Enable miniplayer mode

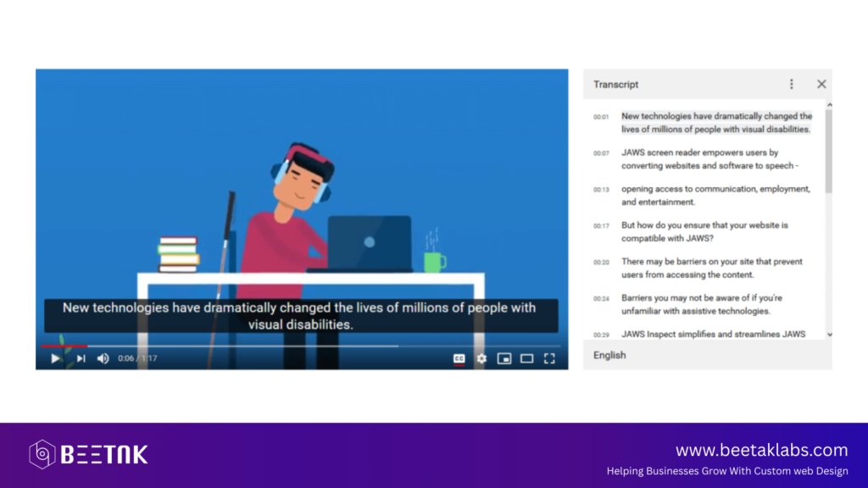(x=504, y=358)
